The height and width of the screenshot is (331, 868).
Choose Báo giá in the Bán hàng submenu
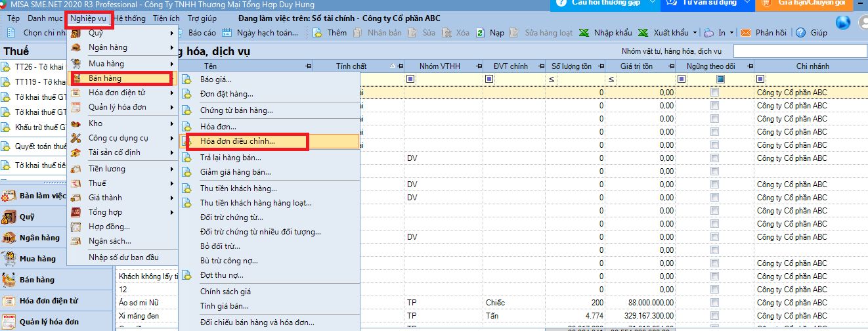click(x=270, y=79)
